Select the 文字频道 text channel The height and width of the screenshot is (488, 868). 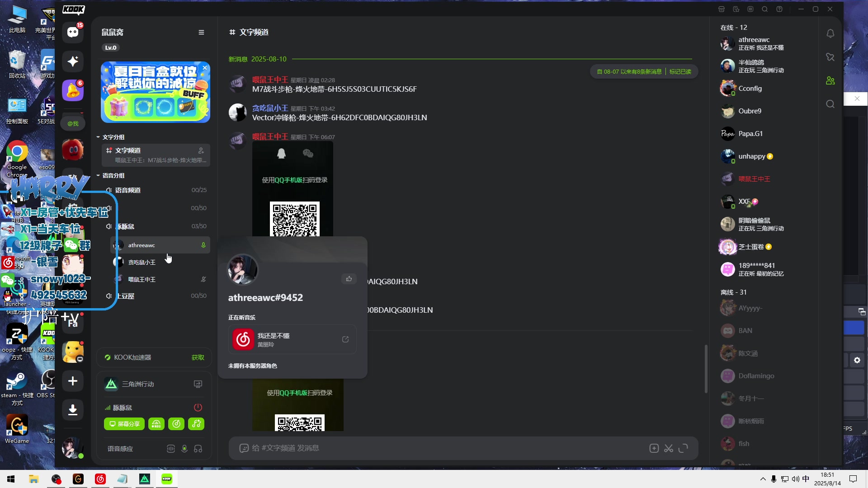tap(156, 155)
